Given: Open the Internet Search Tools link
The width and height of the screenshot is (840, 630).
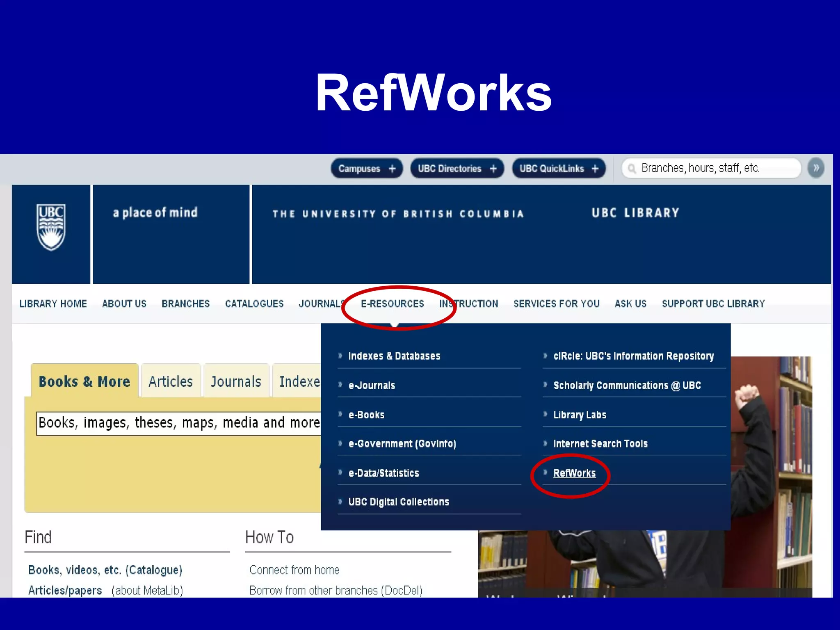Looking at the screenshot, I should pos(600,444).
